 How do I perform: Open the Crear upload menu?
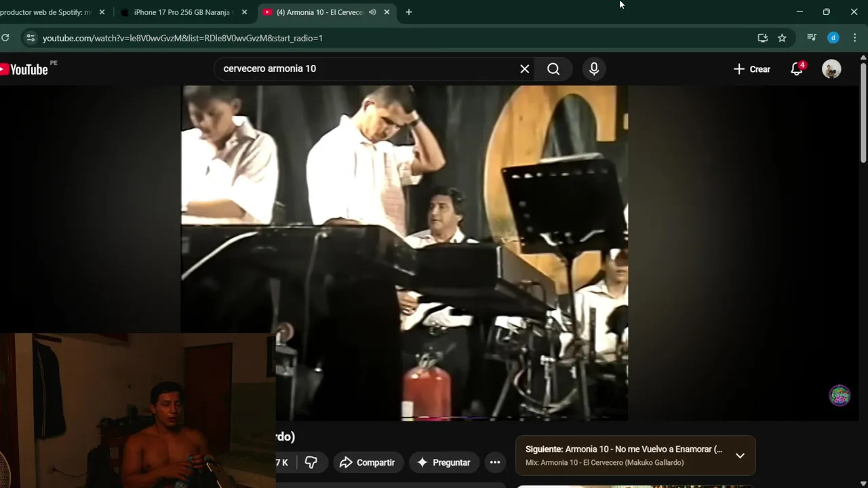coord(751,69)
